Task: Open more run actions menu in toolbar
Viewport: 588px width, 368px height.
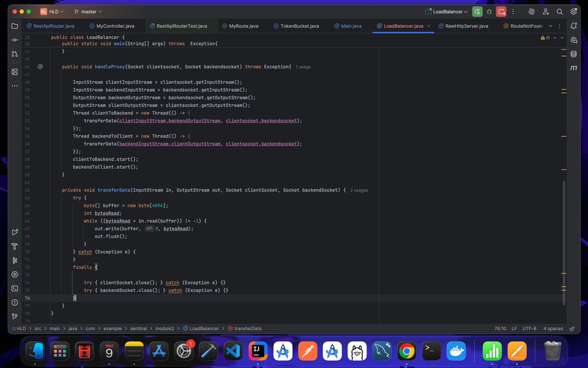Action: point(513,11)
